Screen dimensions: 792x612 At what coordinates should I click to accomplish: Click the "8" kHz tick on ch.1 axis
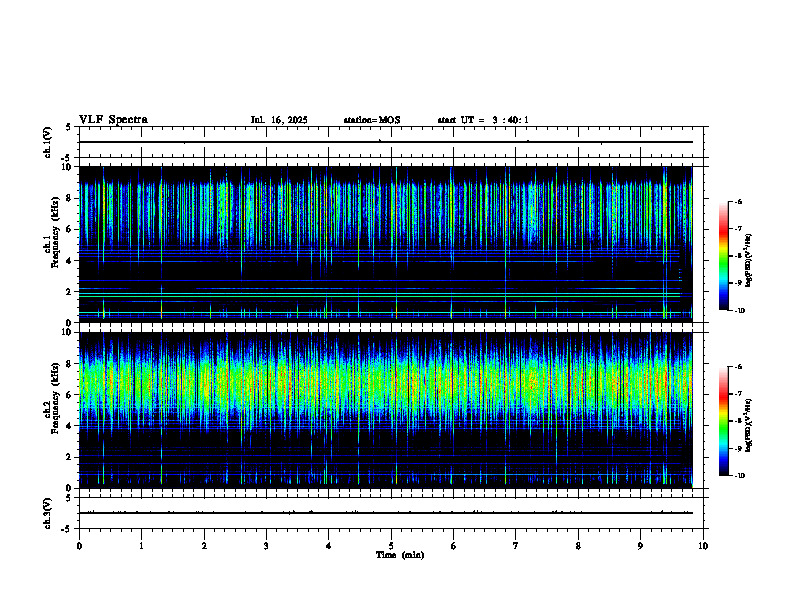(x=70, y=198)
